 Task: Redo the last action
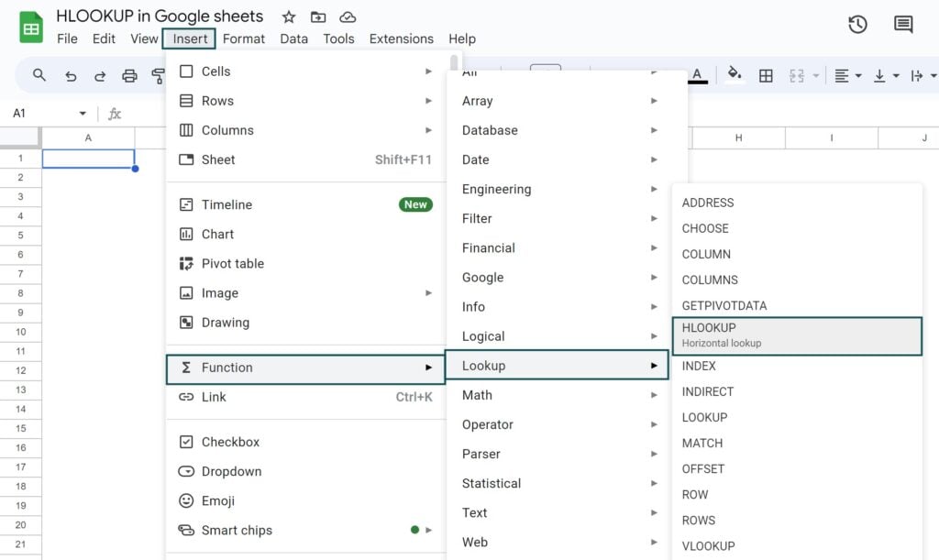click(x=100, y=76)
